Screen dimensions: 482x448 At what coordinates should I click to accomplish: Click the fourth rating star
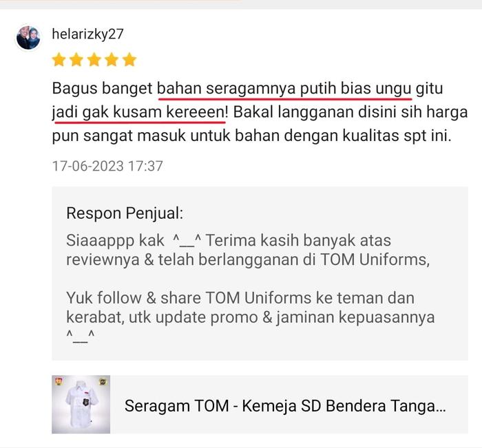point(112,60)
